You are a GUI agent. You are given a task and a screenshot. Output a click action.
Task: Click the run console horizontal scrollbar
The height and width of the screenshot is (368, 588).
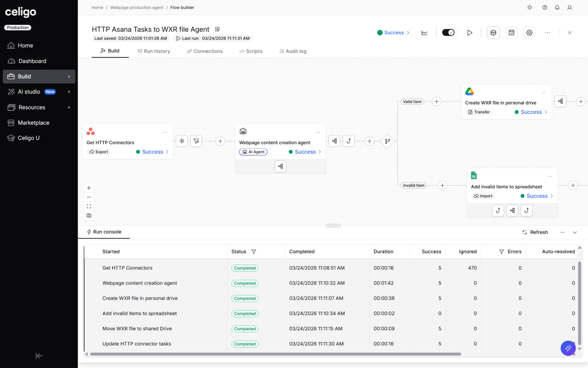point(276,354)
